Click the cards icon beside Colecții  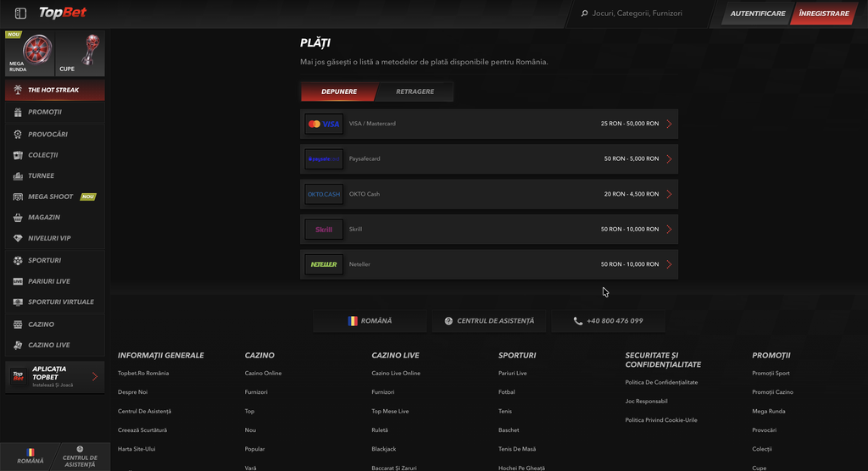point(18,155)
